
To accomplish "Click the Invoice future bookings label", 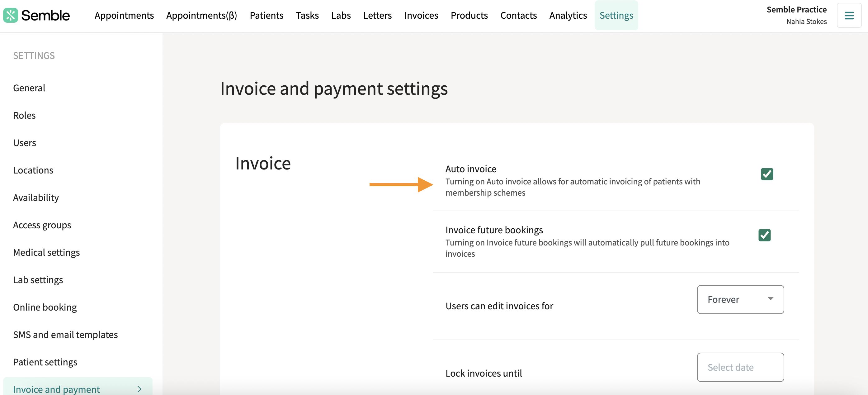I will [x=494, y=230].
